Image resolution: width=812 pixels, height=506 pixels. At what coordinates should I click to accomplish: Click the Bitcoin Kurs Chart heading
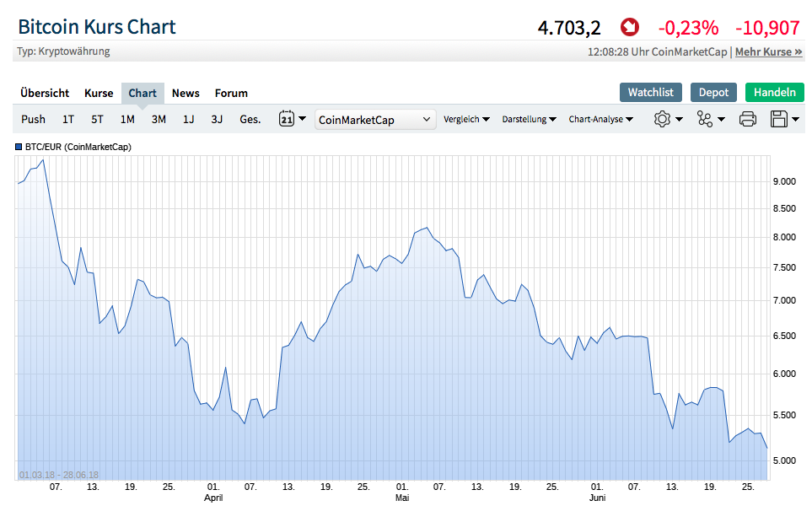point(97,27)
